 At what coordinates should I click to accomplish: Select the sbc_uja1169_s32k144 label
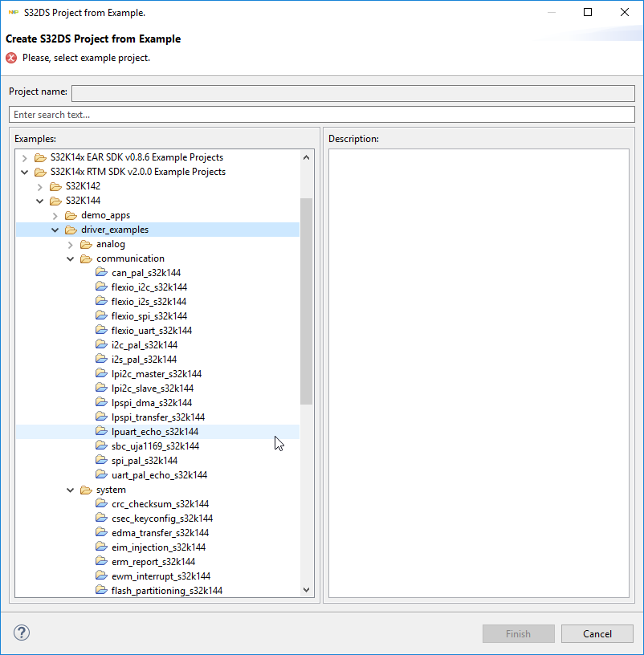[x=156, y=446]
